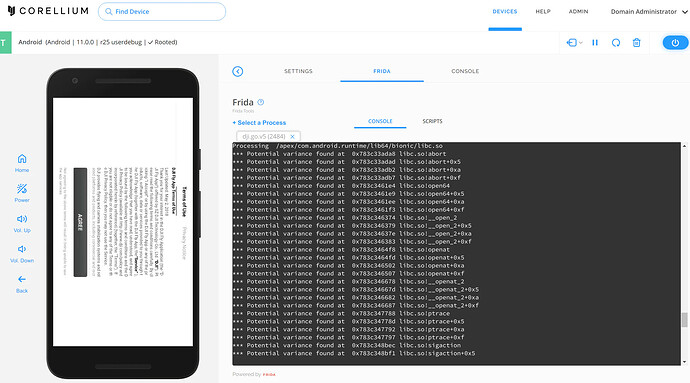
Task: Click the green T device badge
Action: [x=6, y=43]
